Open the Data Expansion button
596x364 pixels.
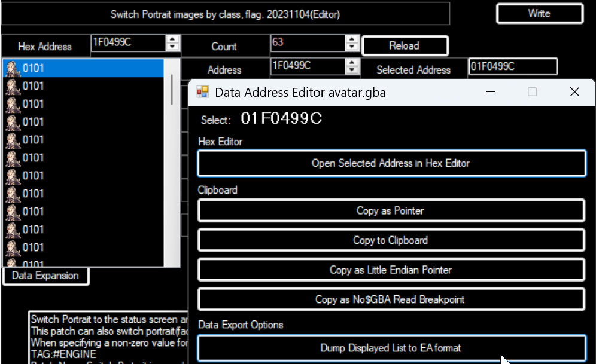(45, 276)
